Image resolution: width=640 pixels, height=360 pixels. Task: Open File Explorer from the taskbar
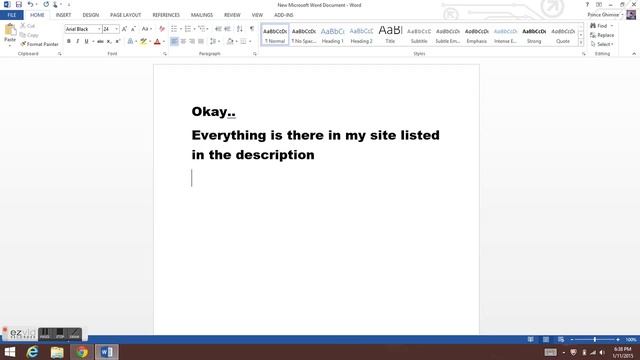tap(57, 352)
